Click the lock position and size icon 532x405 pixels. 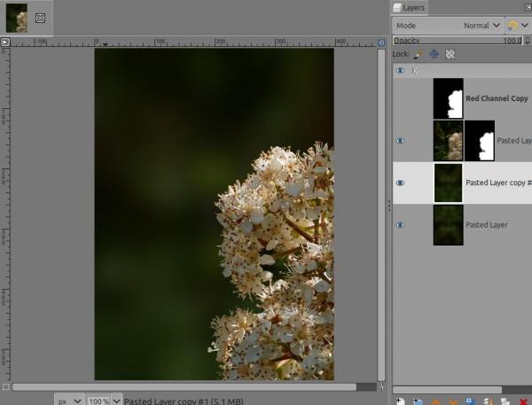434,54
